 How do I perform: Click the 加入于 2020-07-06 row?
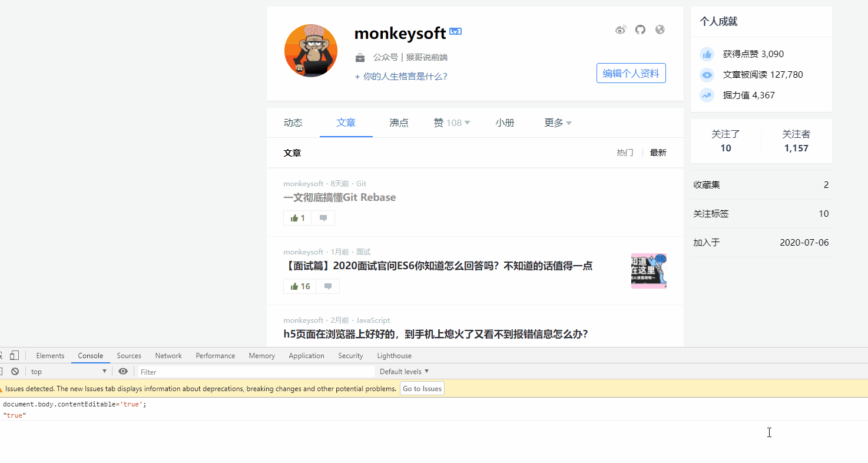coord(761,243)
